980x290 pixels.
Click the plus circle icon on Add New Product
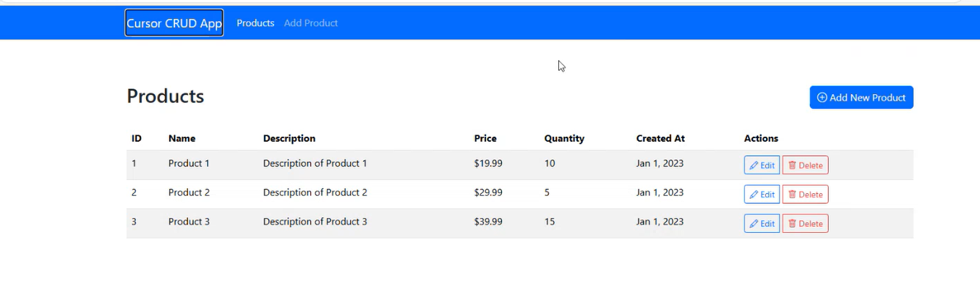click(x=822, y=98)
